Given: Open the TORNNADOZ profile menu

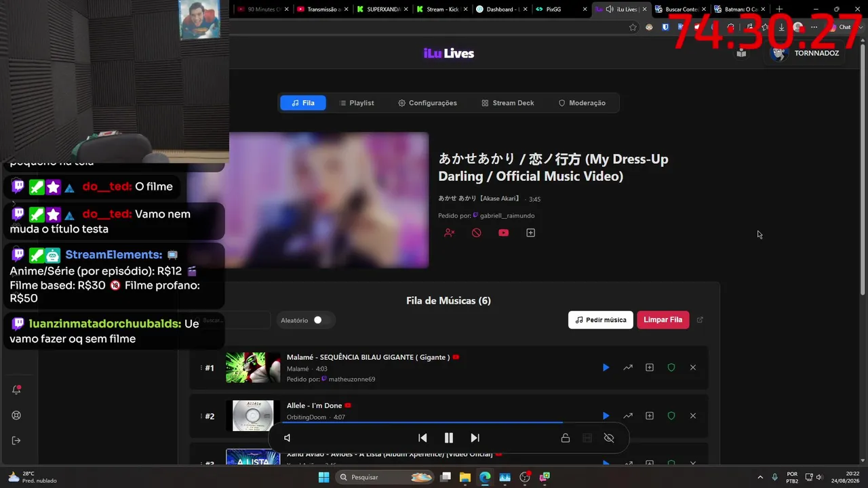Looking at the screenshot, I should pos(807,53).
